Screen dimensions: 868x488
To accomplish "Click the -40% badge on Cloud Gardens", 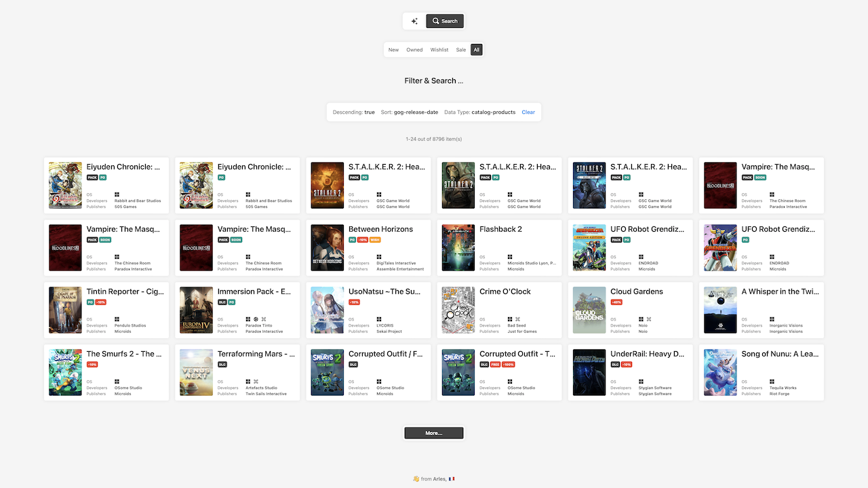I will [616, 302].
